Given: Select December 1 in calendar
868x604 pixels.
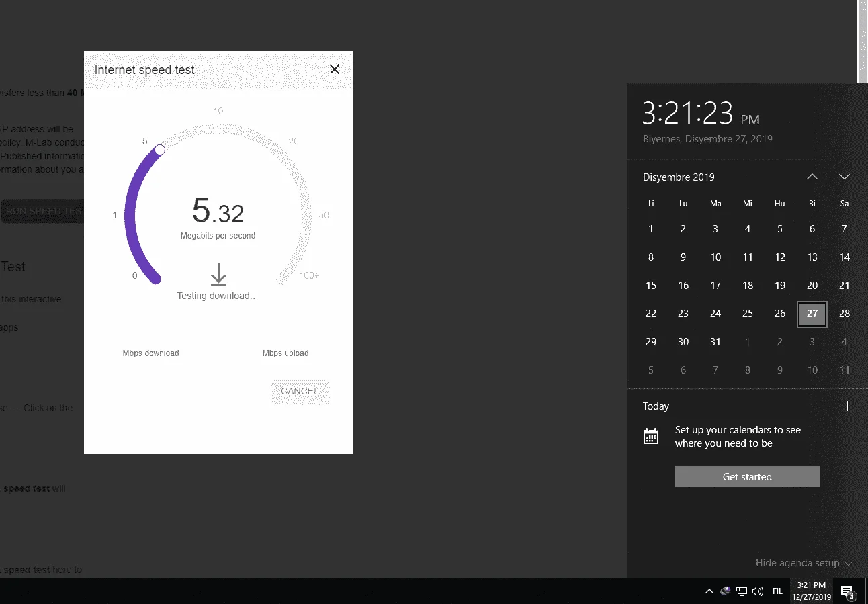Looking at the screenshot, I should tap(651, 229).
